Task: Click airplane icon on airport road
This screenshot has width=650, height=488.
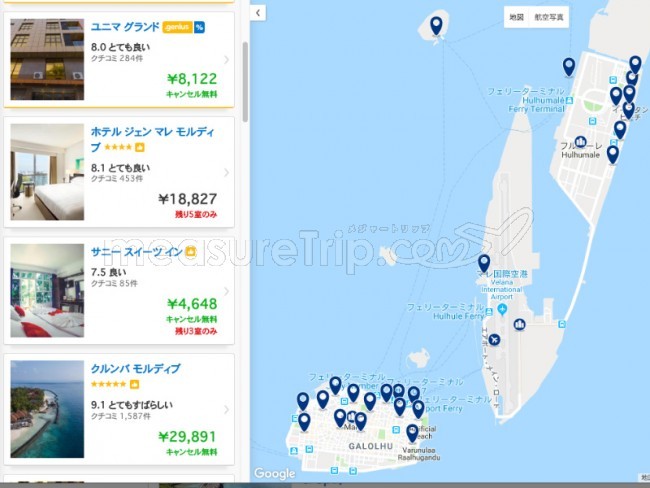Action: coord(494,340)
